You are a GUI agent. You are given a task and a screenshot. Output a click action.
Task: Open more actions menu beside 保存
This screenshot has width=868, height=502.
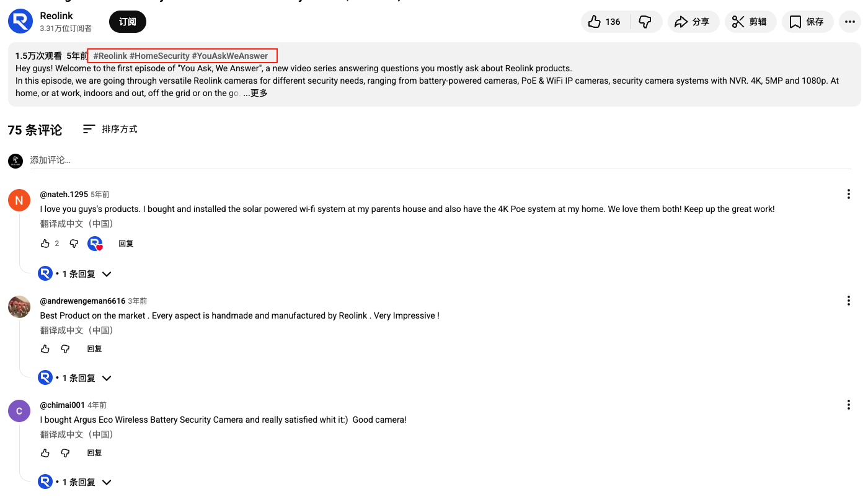[850, 22]
